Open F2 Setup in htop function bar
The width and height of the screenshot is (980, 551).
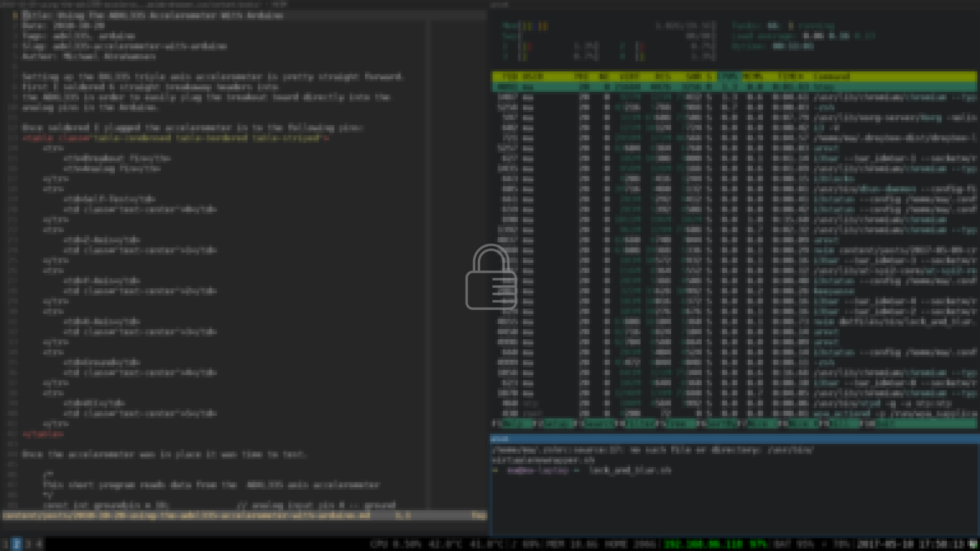coord(553,423)
